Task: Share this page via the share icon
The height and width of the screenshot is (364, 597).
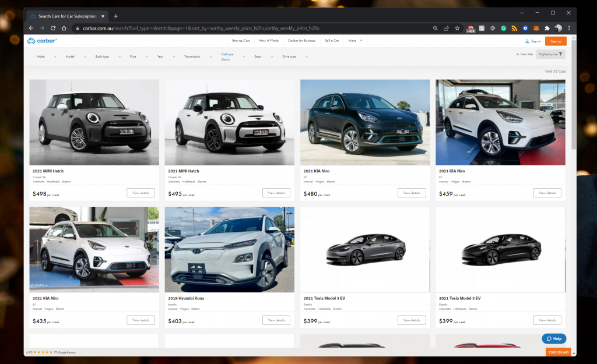Action: click(446, 28)
